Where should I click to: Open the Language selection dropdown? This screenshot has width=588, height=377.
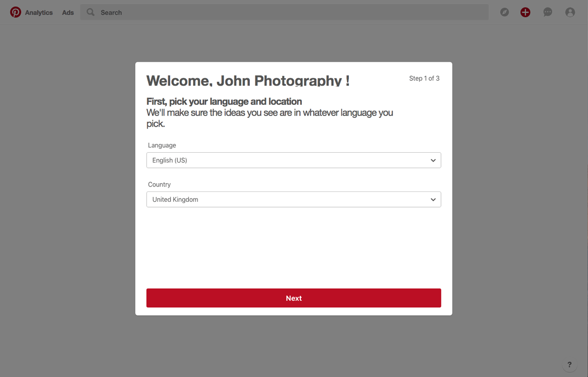click(x=294, y=160)
